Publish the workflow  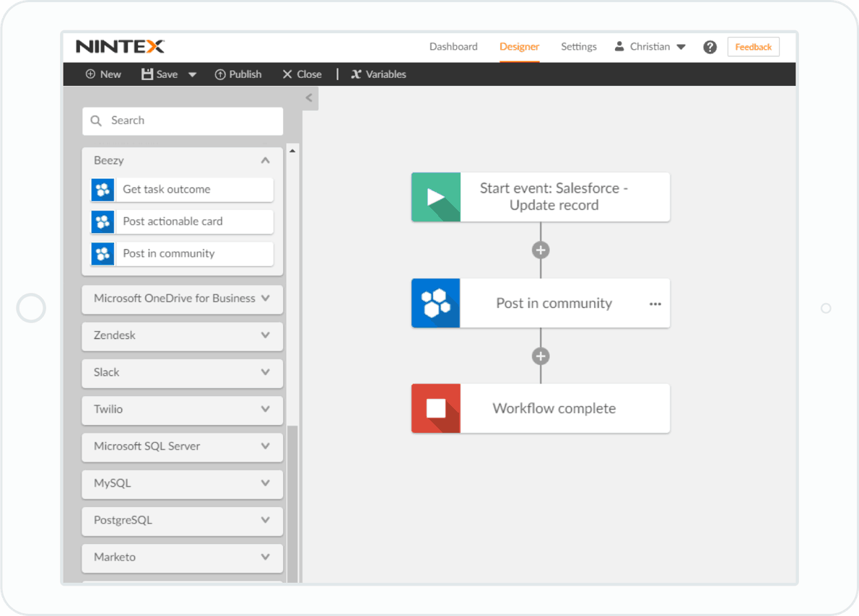[238, 74]
